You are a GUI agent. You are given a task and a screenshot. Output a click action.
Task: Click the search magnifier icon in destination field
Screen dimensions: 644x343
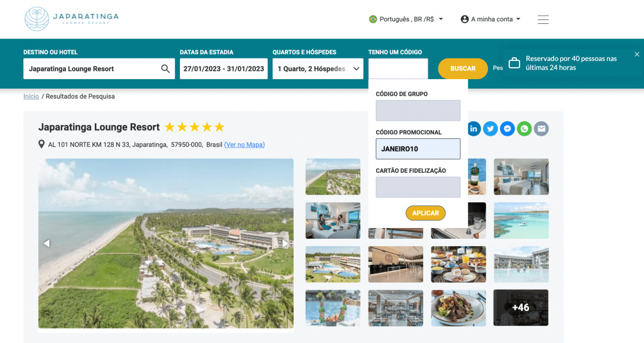pyautogui.click(x=165, y=69)
